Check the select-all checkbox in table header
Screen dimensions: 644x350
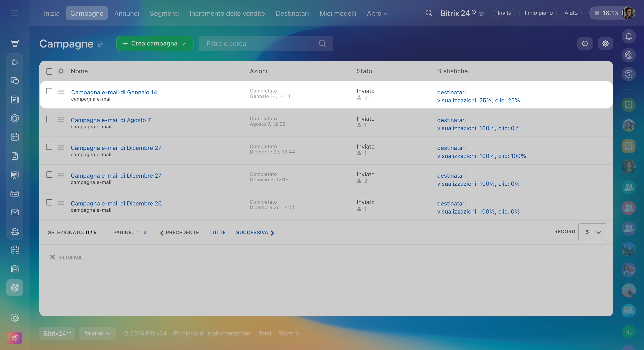[49, 71]
